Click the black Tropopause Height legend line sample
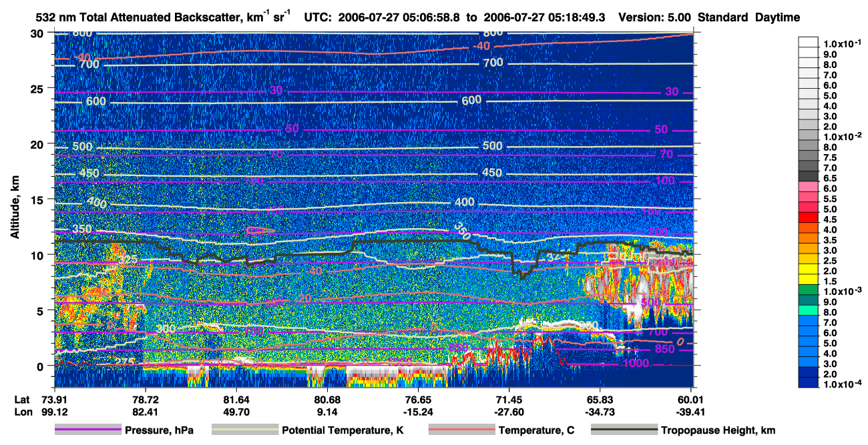 tap(624, 430)
